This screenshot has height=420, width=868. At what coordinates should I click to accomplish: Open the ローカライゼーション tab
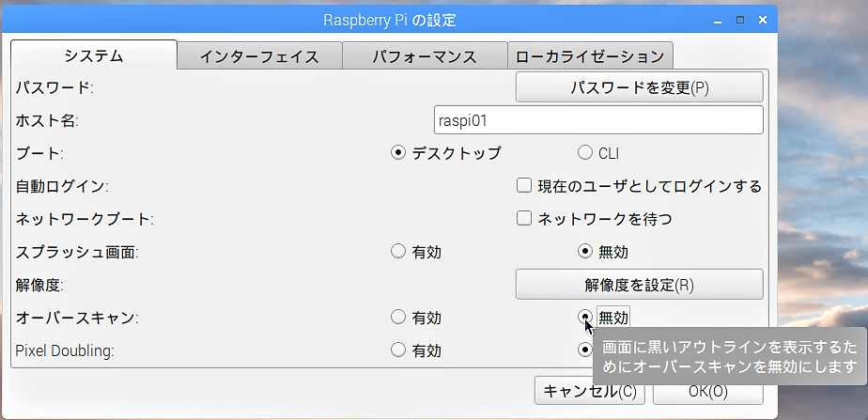tap(590, 56)
